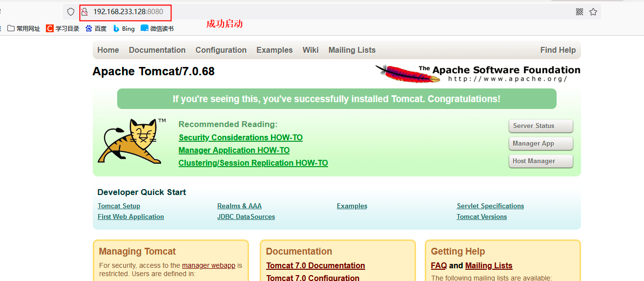The width and height of the screenshot is (644, 281).
Task: Click the Apache Tomcat/7.0.68 heading
Action: point(153,71)
